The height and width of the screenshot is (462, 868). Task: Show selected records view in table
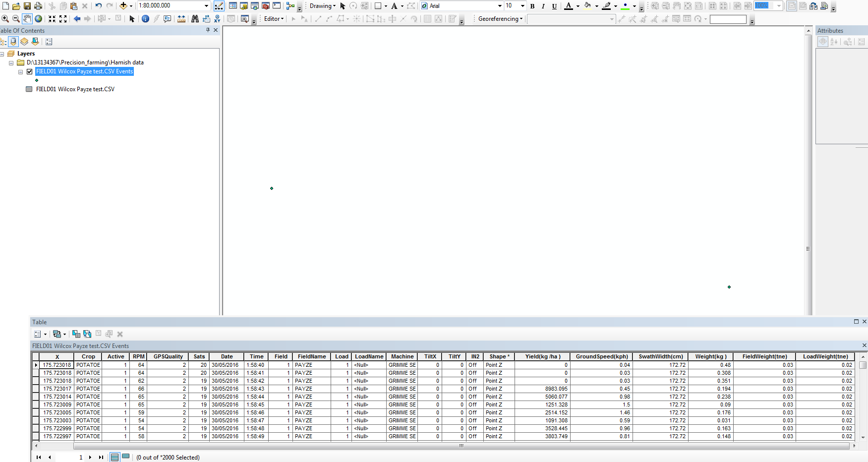coord(126,457)
